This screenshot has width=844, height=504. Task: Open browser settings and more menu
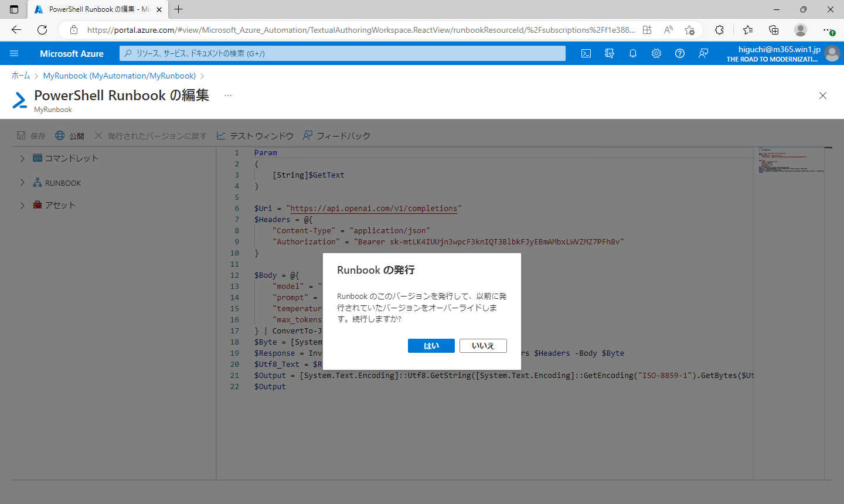(x=828, y=30)
